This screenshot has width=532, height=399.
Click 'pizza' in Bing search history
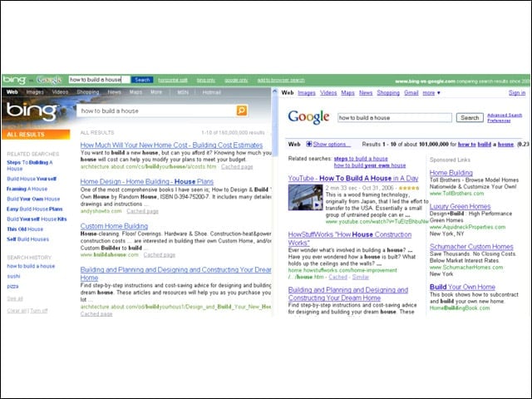click(x=13, y=286)
